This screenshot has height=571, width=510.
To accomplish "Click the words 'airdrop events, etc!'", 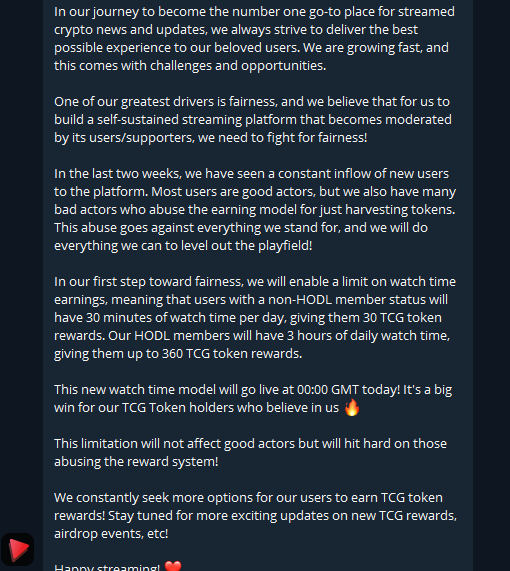I will point(111,533).
